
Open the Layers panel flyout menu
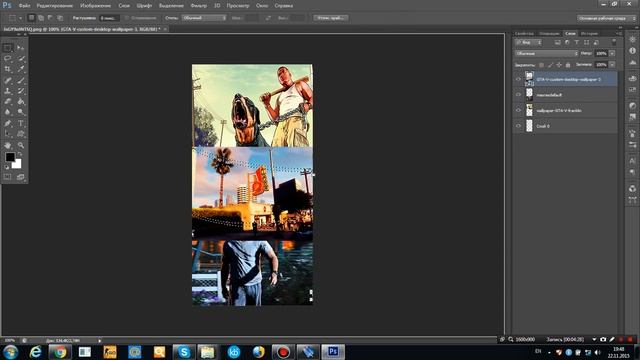click(619, 33)
